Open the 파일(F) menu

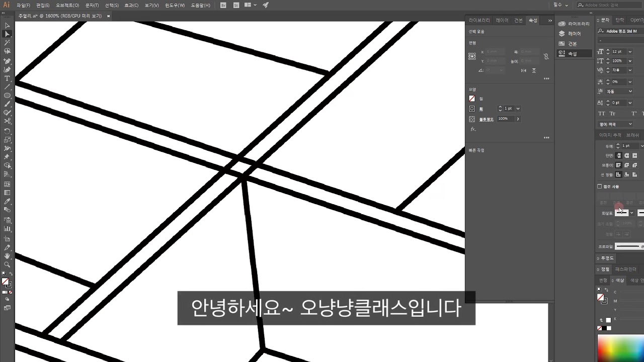coord(23,5)
